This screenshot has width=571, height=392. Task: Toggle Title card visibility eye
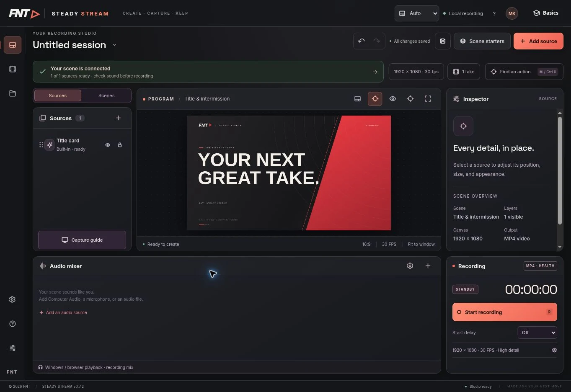[x=108, y=145]
